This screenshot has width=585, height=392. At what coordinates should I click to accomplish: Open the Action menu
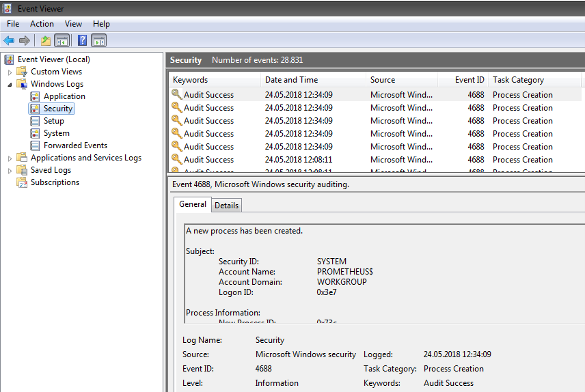(x=42, y=24)
